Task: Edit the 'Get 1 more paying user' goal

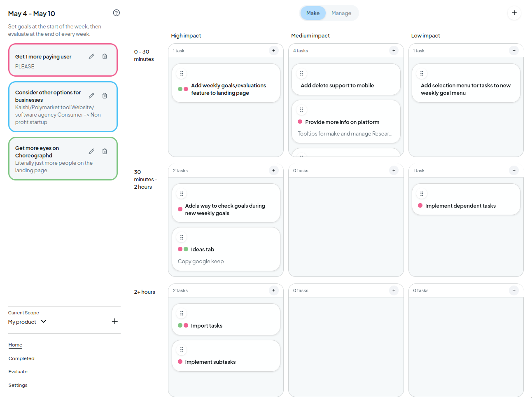Action: pyautogui.click(x=91, y=56)
